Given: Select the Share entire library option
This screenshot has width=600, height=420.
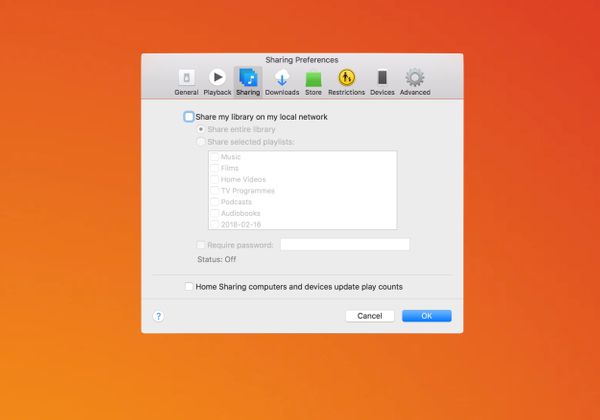Looking at the screenshot, I should (x=202, y=130).
